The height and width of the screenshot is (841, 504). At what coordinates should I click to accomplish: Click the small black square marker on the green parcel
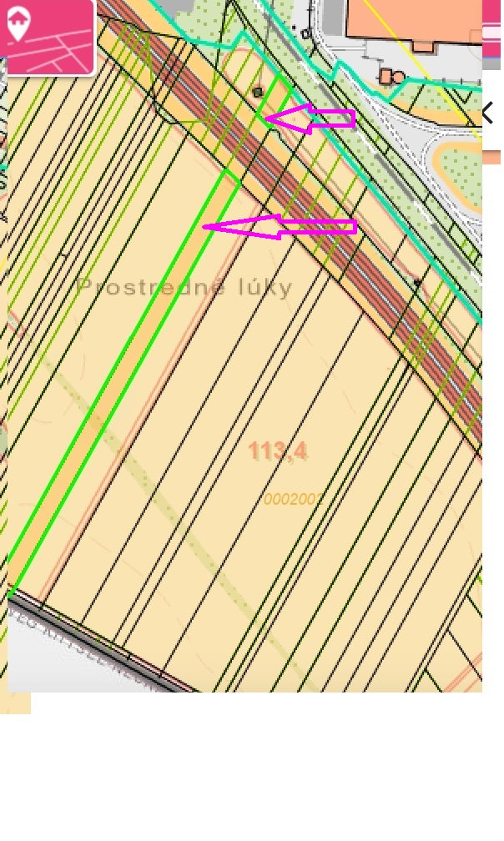coord(258,91)
